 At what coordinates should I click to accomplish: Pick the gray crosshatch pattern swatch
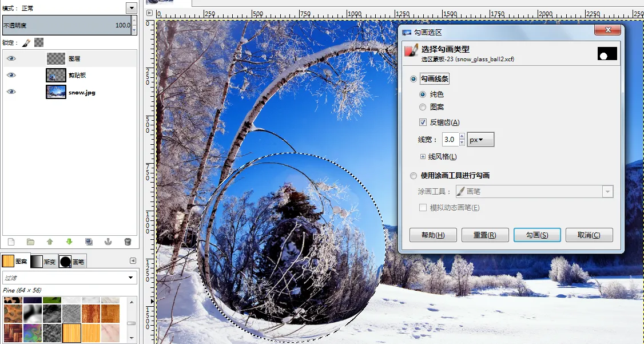[71, 314]
